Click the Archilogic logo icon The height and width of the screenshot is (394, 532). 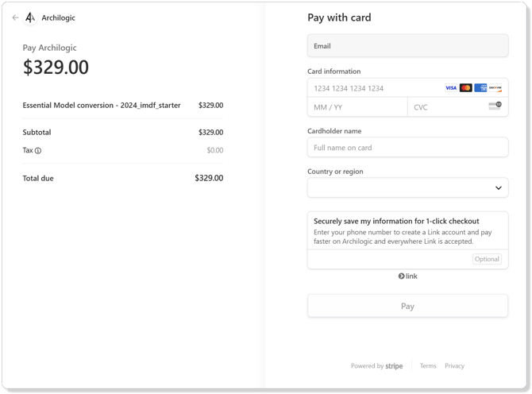[x=30, y=17]
